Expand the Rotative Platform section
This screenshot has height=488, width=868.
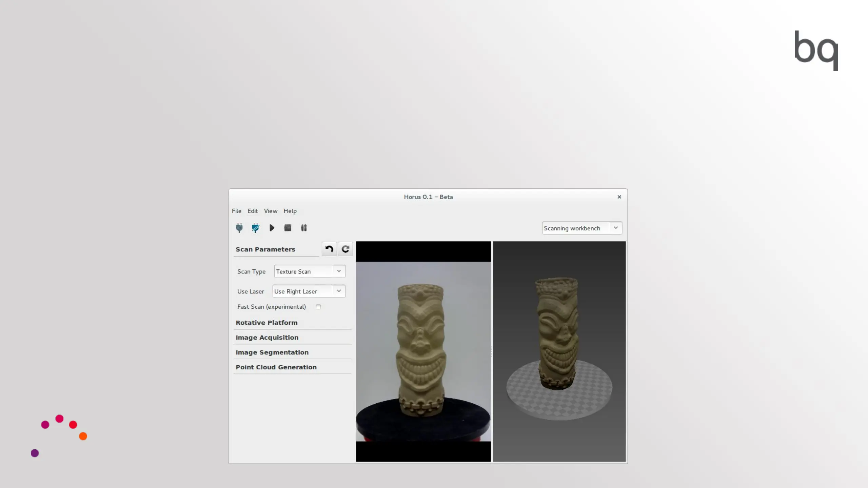click(267, 323)
